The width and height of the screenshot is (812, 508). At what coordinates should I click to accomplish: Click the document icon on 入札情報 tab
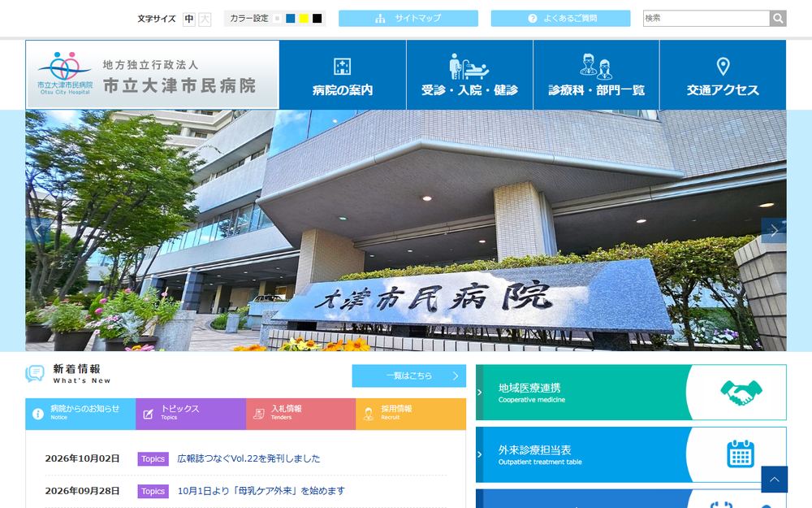click(x=258, y=414)
